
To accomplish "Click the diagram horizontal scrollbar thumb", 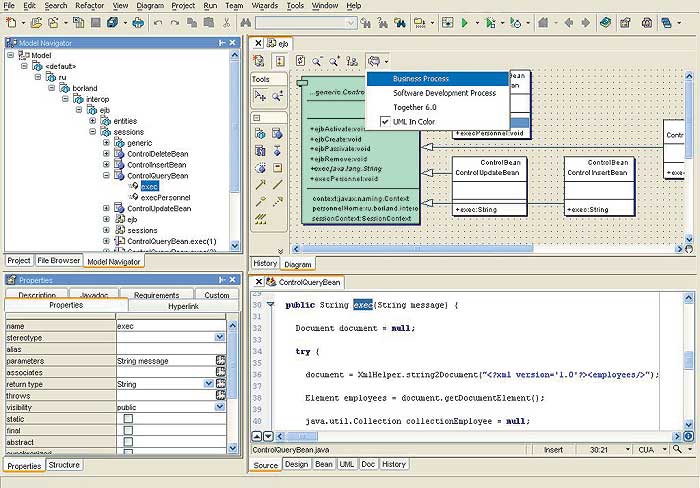I will point(417,249).
